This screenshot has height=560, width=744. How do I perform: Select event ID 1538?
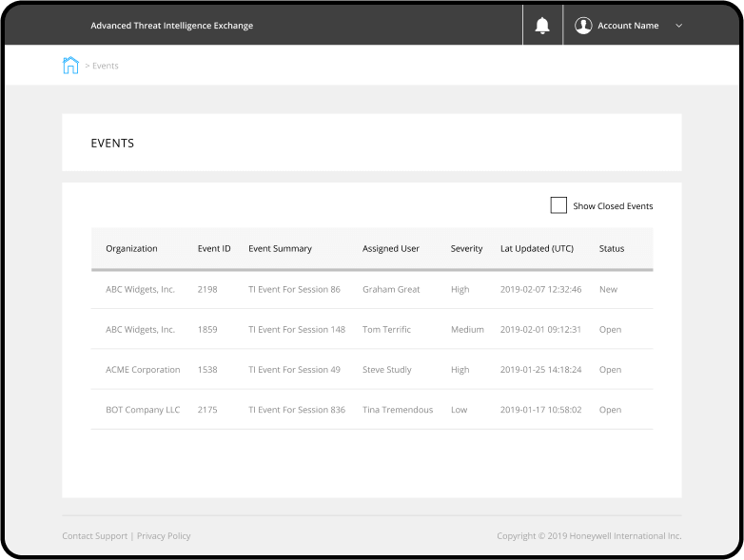[207, 370]
